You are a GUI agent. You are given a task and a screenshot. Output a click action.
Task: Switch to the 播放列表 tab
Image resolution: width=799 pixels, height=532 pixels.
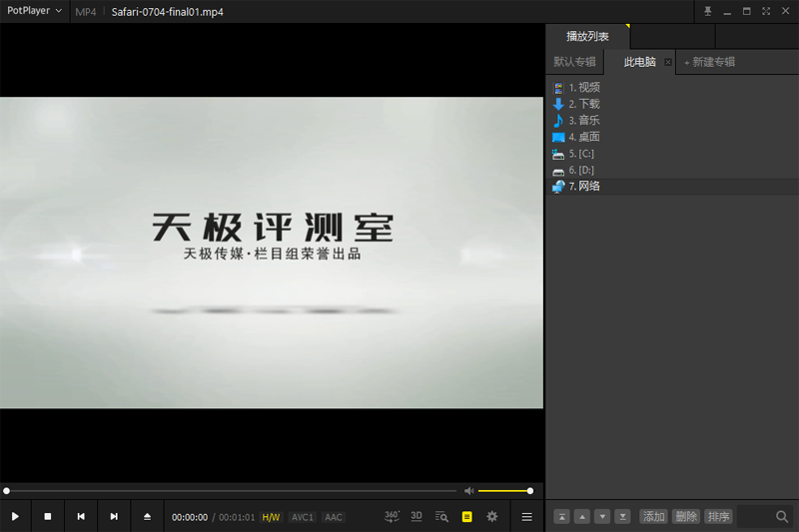(587, 37)
